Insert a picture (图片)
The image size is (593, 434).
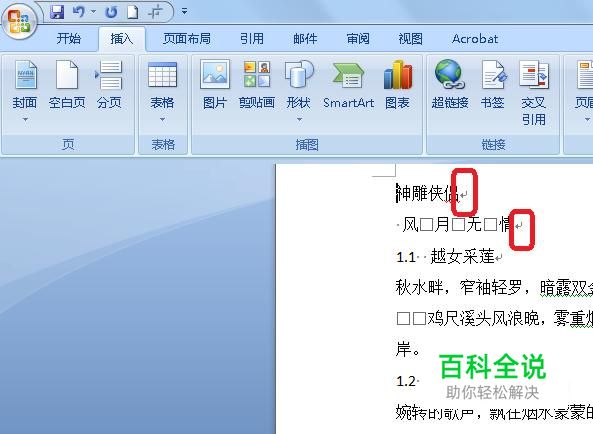tap(214, 85)
